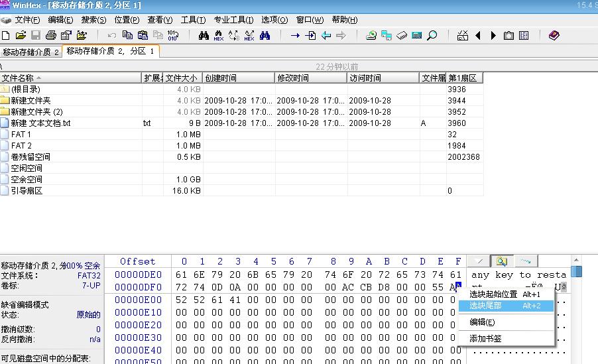Viewport: 598px width, 364px height.
Task: Click the Find hex values icon
Action: (219, 36)
